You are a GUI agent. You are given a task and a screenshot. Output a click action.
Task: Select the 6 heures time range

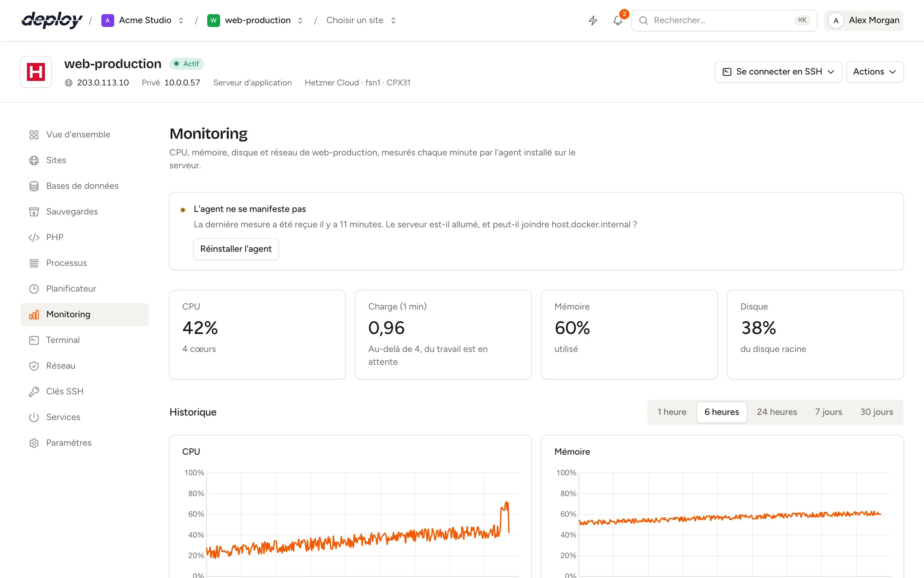721,412
